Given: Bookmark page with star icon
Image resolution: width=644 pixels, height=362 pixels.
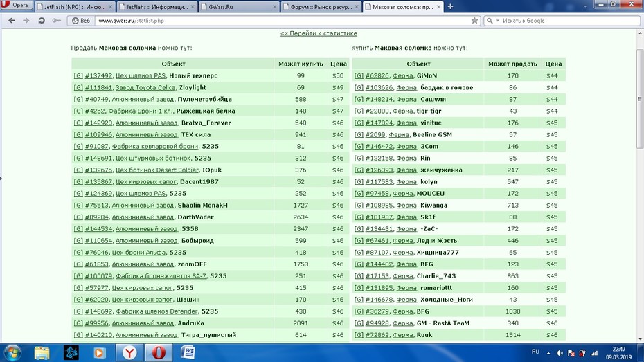Looking at the screenshot, I should (x=474, y=21).
